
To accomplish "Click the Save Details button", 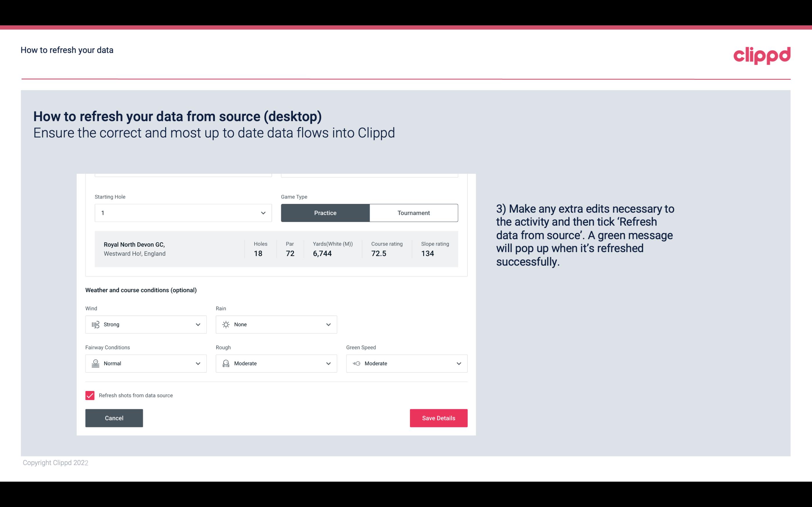I will click(438, 418).
